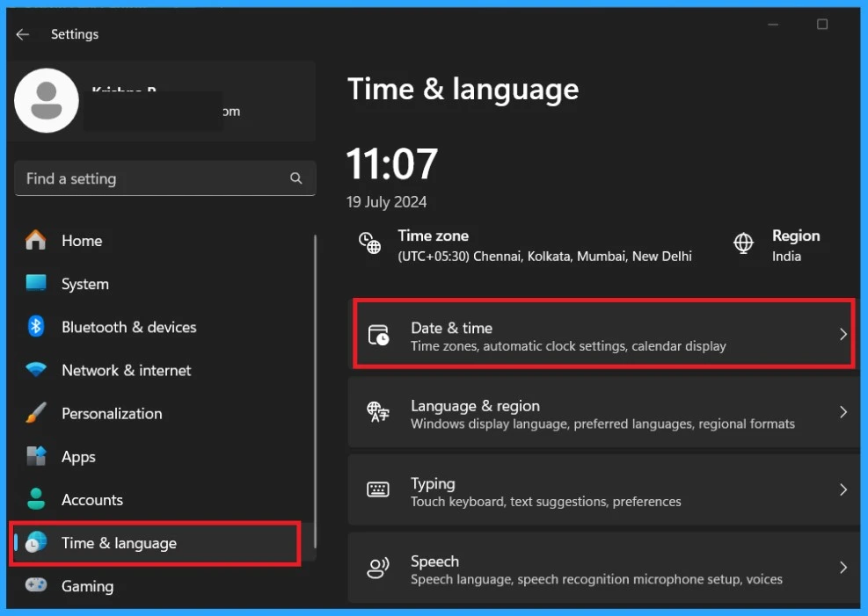
Task: Maximize the Settings window
Action: click(x=822, y=25)
